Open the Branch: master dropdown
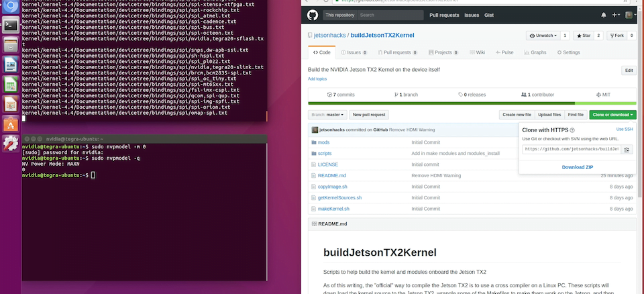 (x=327, y=115)
